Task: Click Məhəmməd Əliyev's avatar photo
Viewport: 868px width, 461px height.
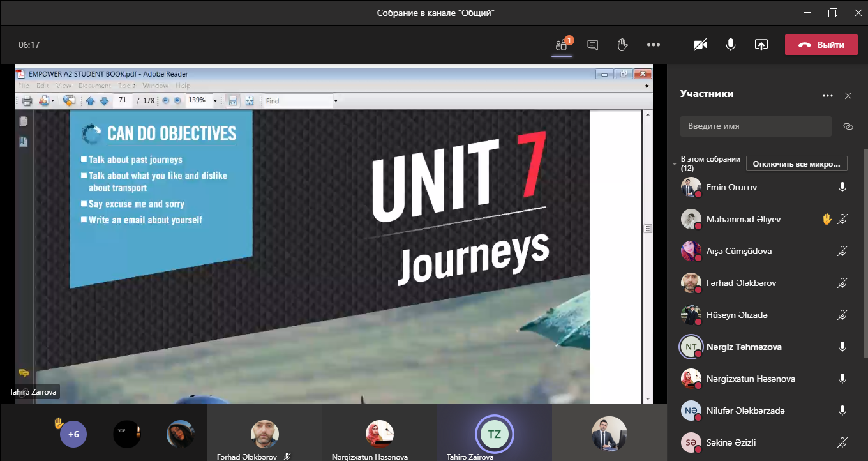Action: [x=691, y=219]
